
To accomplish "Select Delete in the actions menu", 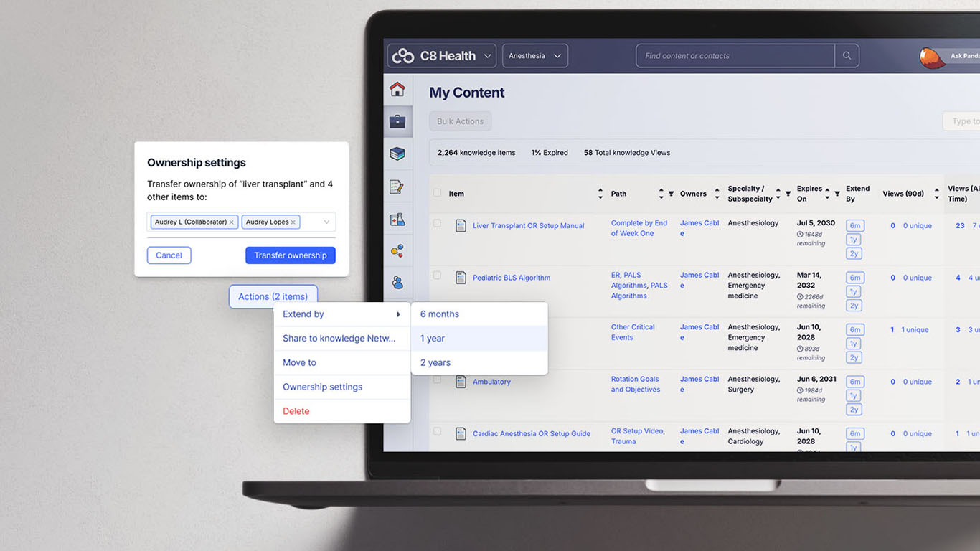I will click(x=342, y=411).
